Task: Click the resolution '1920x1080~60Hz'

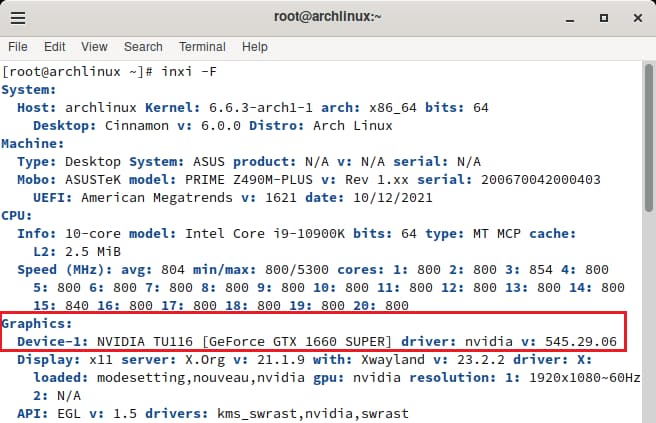Action: [584, 377]
